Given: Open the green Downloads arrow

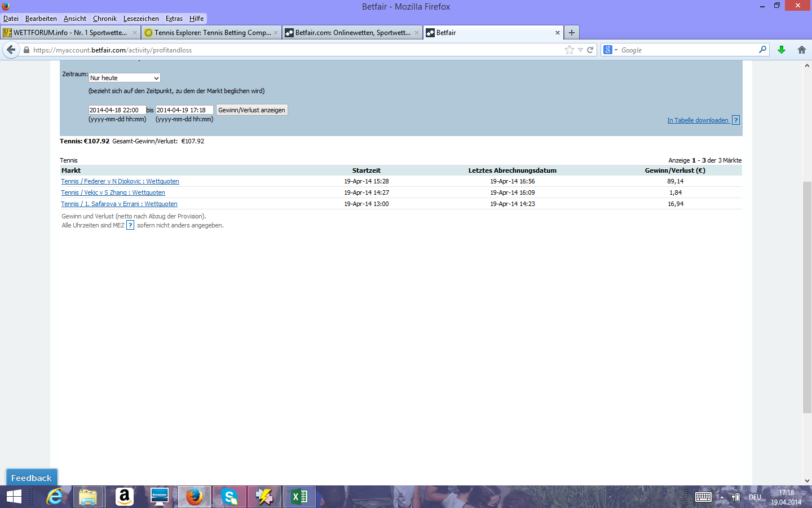Looking at the screenshot, I should point(782,50).
